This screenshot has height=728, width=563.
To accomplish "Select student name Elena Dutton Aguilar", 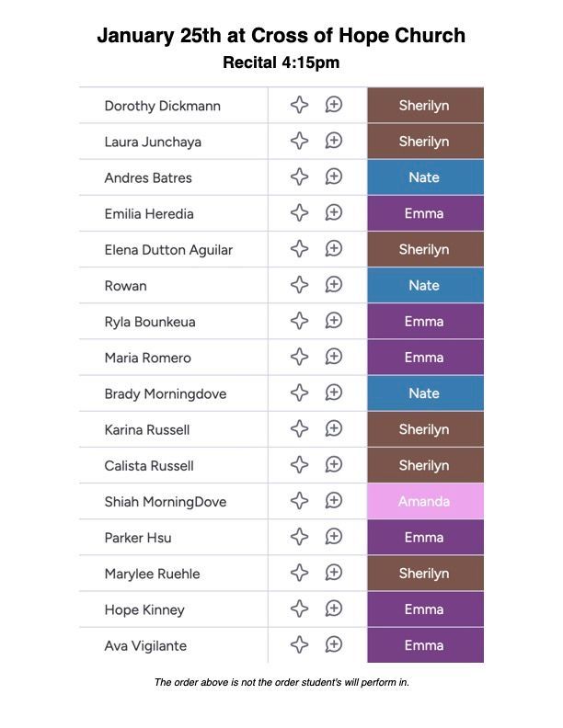I will [168, 249].
